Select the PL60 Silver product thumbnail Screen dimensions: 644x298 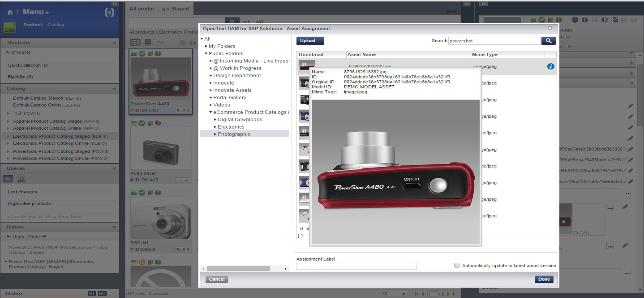tap(160, 148)
